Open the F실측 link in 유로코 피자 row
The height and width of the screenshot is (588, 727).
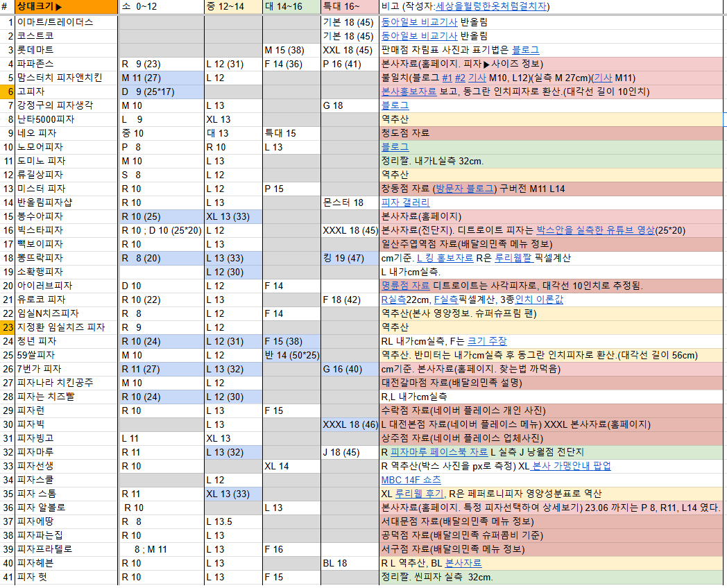point(446,300)
